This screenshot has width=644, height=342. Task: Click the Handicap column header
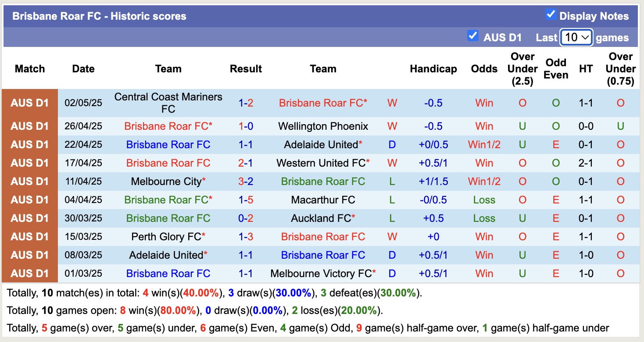click(433, 69)
